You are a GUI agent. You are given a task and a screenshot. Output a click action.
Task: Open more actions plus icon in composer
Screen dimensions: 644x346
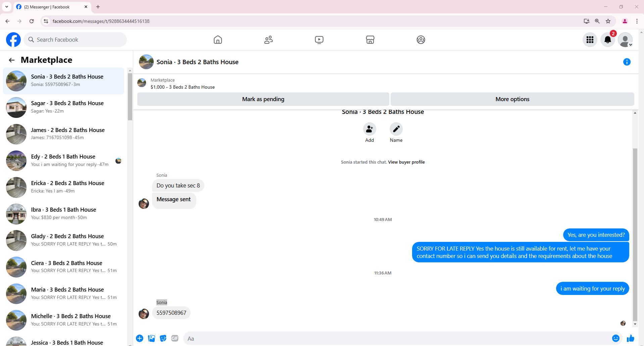click(x=140, y=338)
